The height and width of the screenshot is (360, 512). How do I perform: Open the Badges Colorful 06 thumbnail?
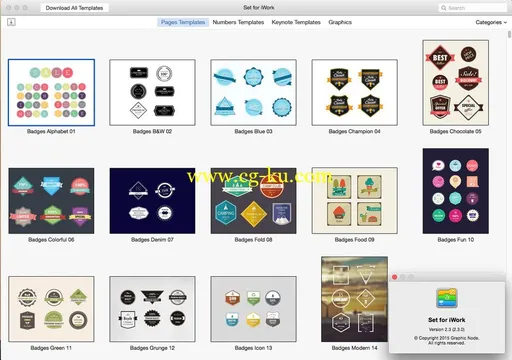(x=51, y=201)
